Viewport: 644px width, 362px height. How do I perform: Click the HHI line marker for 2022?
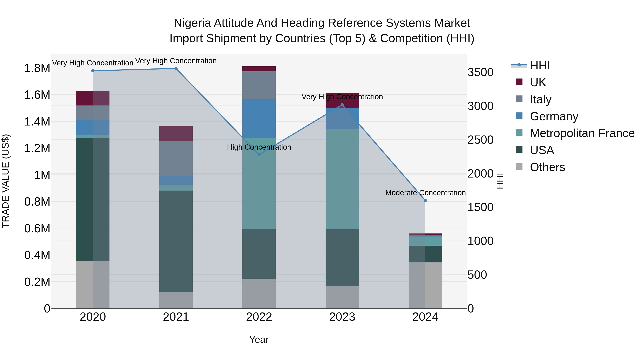click(x=259, y=155)
